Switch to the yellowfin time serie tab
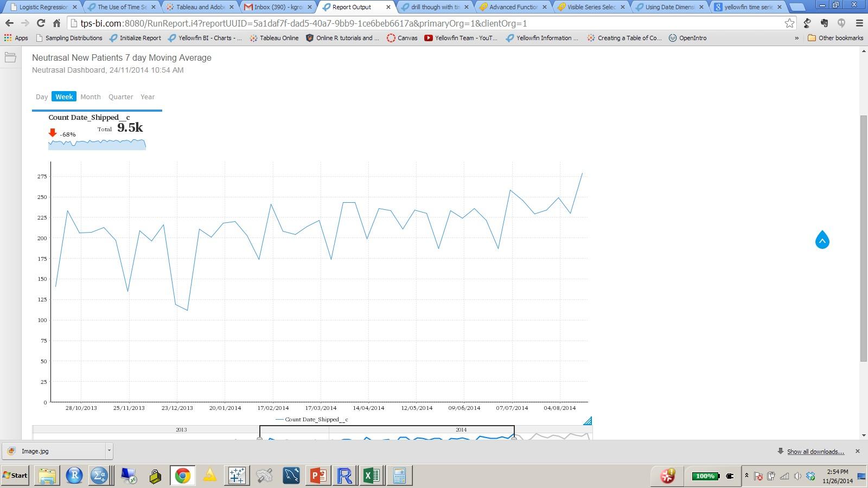This screenshot has width=868, height=488. click(x=749, y=7)
